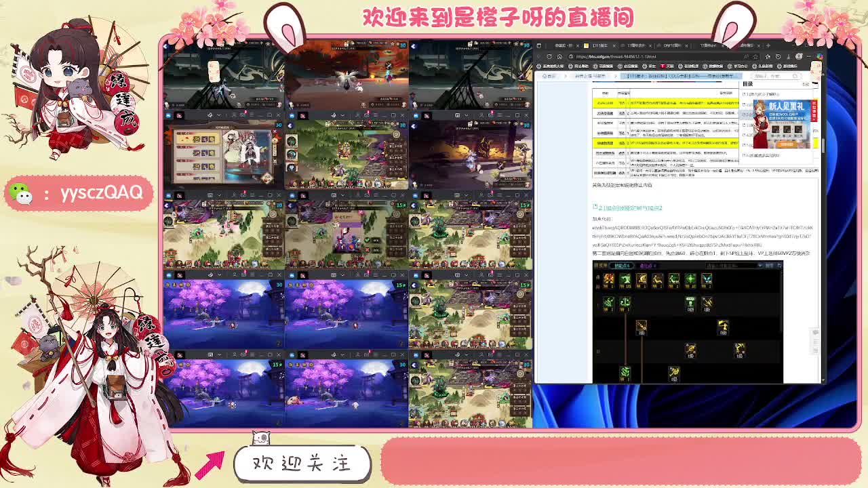Open mail icon of lineup-panel emulator window
Screen dimensions: 868x488
(242, 115)
